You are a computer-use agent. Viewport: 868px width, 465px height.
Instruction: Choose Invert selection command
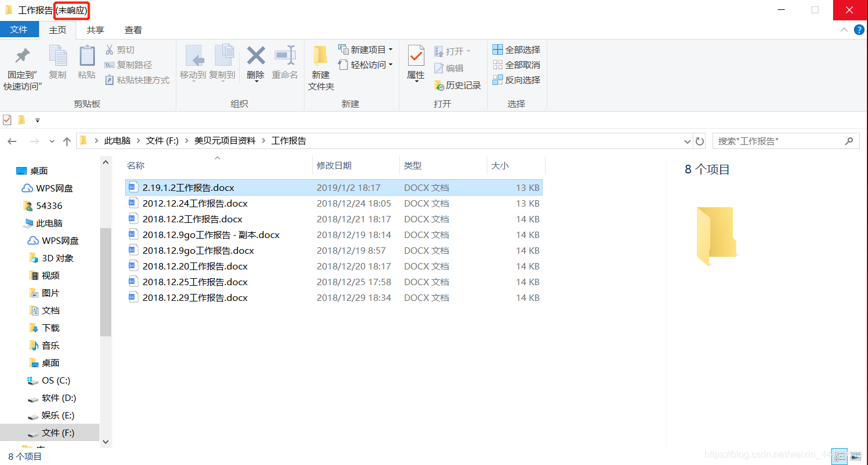516,80
